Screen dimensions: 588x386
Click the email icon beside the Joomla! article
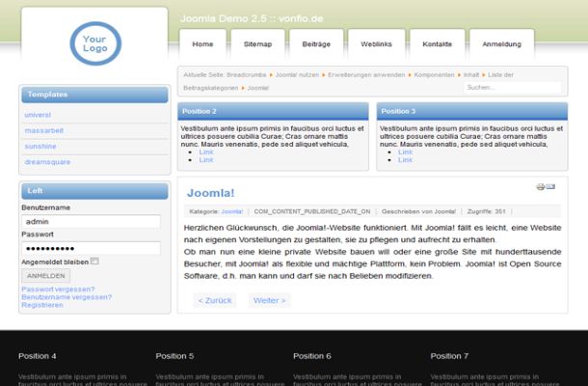point(550,186)
